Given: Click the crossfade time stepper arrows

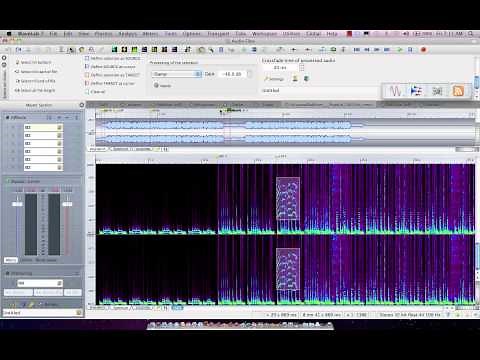Looking at the screenshot, I should click(x=302, y=68).
